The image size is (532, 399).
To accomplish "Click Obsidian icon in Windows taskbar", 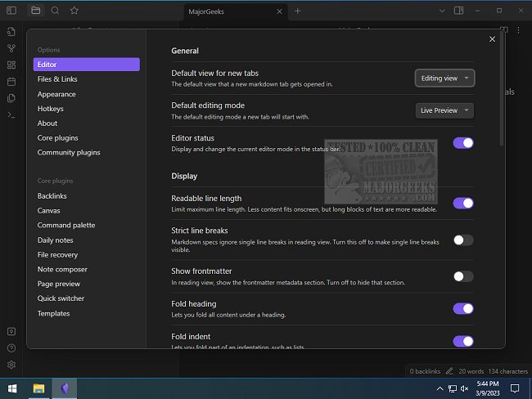I will pos(65,388).
